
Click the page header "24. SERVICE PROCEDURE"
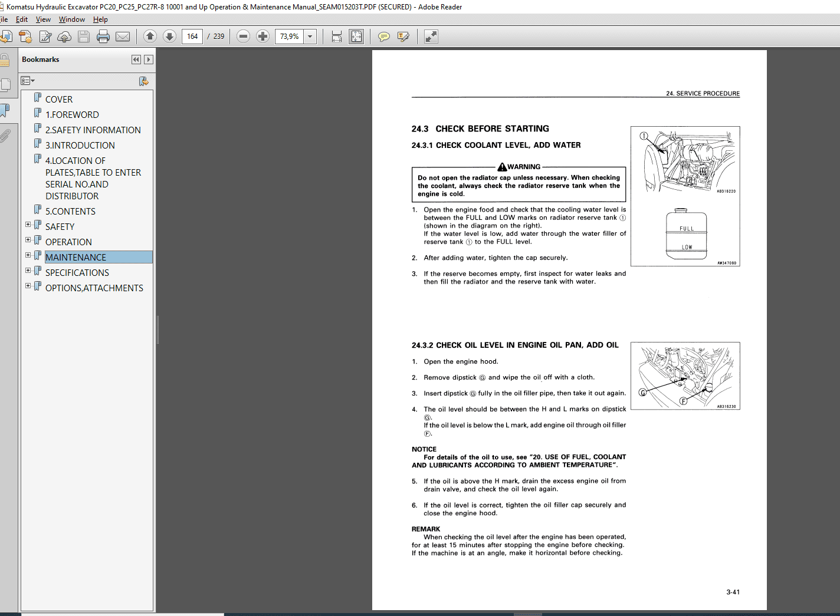(703, 94)
